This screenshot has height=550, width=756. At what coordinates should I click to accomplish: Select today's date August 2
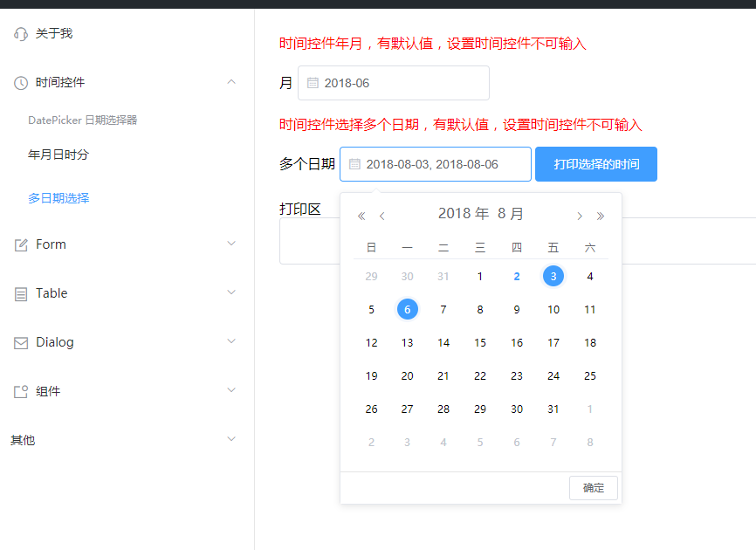pyautogui.click(x=517, y=276)
